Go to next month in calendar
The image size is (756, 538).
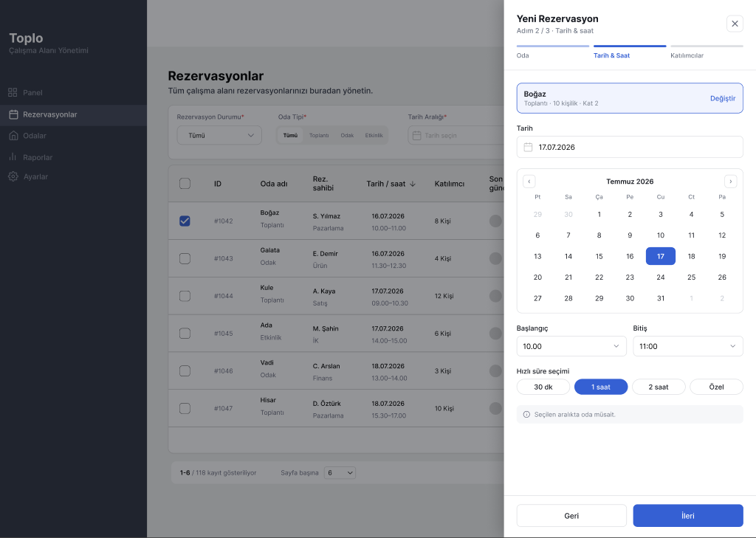pyautogui.click(x=730, y=182)
